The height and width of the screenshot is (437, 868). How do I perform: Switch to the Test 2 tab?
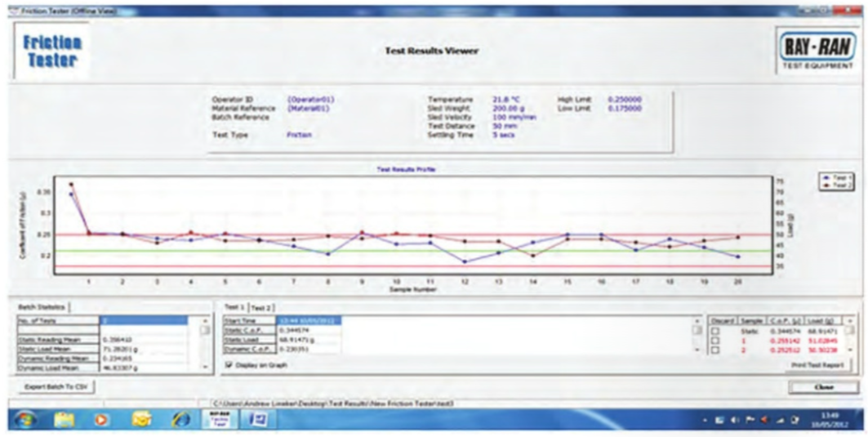[x=260, y=308]
